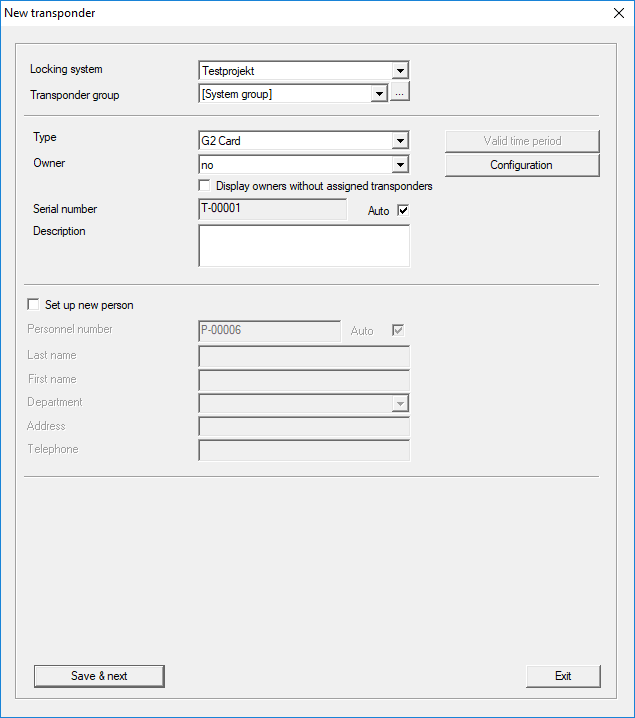The height and width of the screenshot is (718, 635).
Task: Click the Valid time period button
Action: (x=521, y=141)
